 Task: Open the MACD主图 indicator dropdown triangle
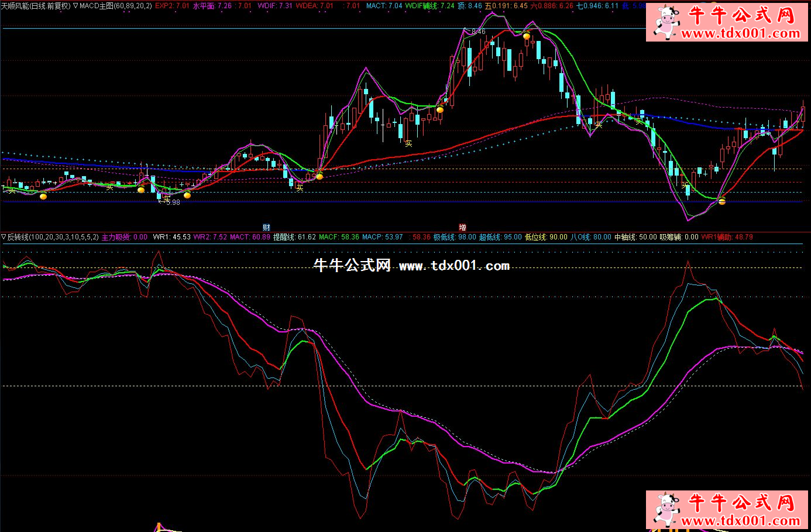point(75,5)
